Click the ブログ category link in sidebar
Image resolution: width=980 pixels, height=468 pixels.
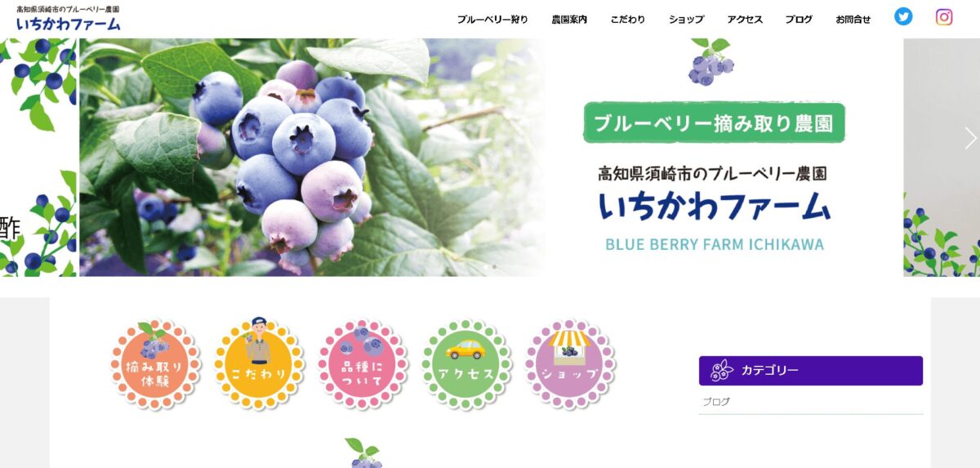(716, 402)
